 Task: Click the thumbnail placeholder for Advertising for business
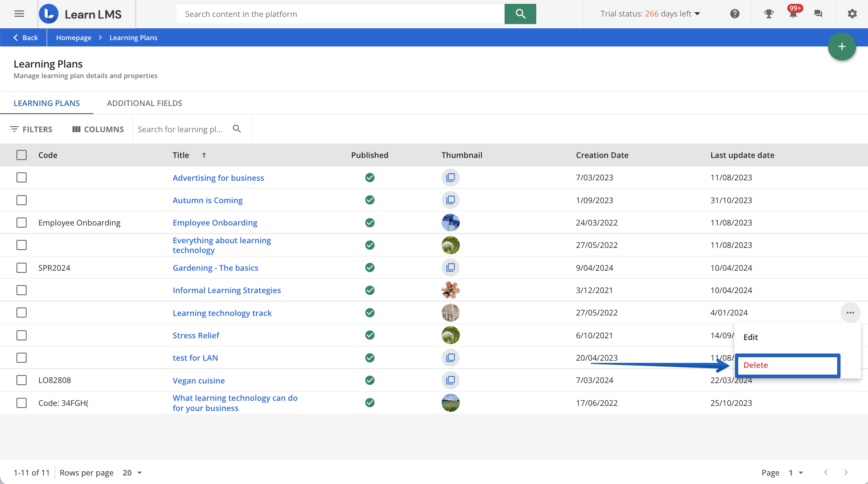coord(450,177)
